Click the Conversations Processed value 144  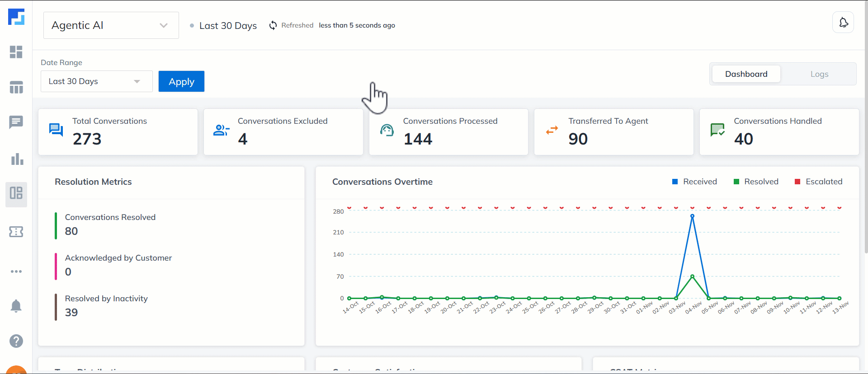(418, 139)
